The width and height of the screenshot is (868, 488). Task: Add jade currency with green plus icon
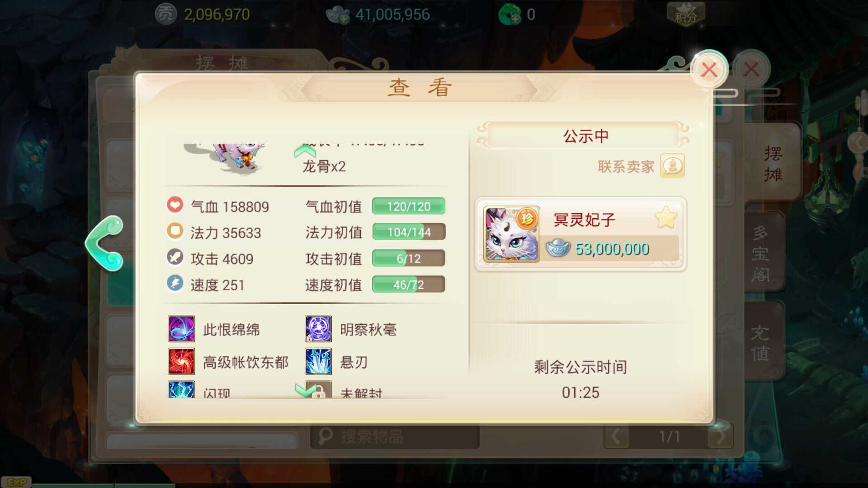(509, 15)
